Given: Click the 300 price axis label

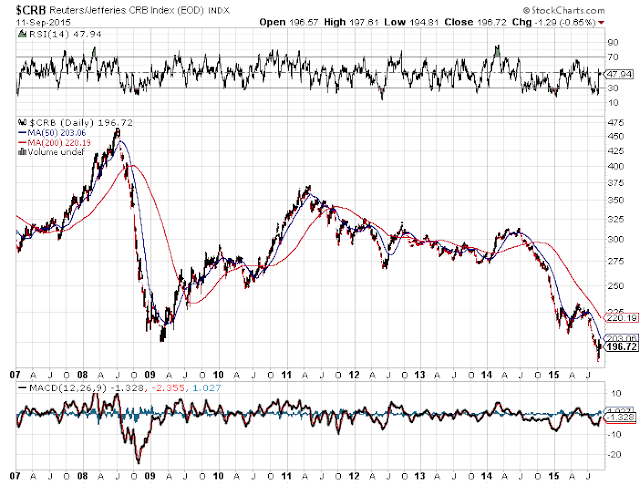Looking at the screenshot, I should pyautogui.click(x=616, y=239).
